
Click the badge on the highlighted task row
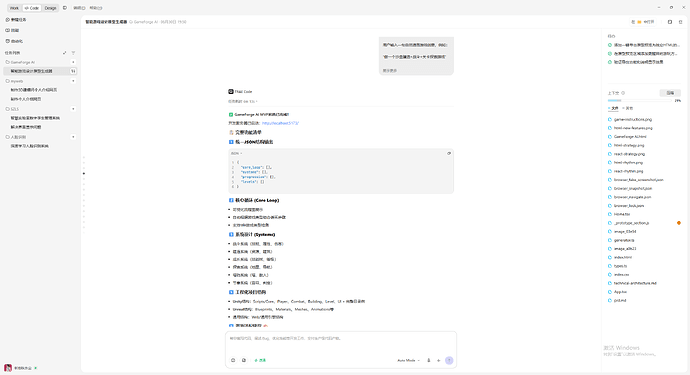pyautogui.click(x=73, y=71)
